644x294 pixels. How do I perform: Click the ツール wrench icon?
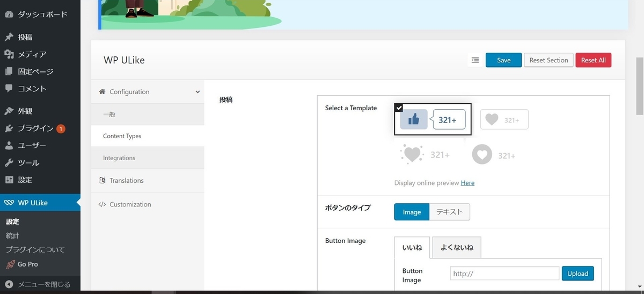(x=9, y=163)
